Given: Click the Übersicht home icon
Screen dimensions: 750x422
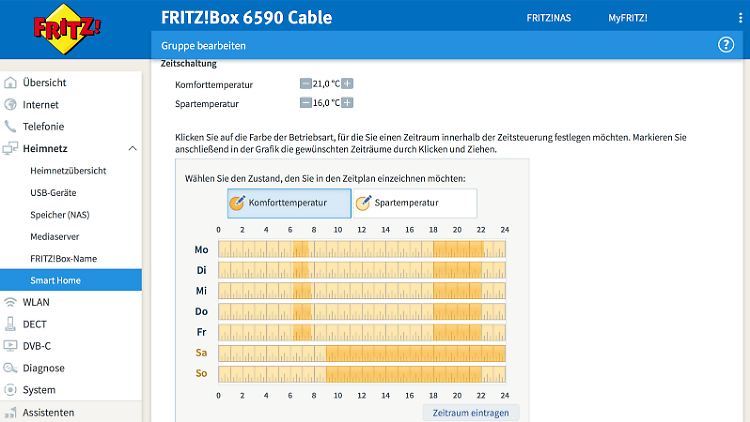Looking at the screenshot, I should tap(11, 83).
